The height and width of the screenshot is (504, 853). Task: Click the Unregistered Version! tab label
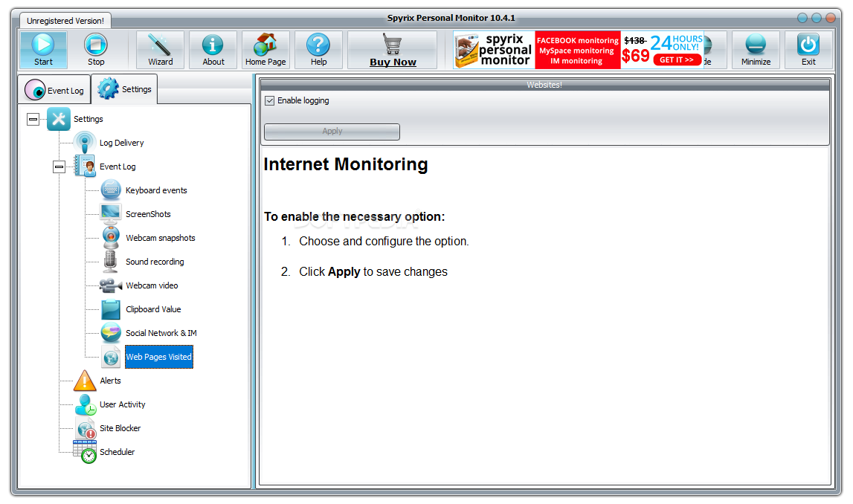tap(65, 21)
